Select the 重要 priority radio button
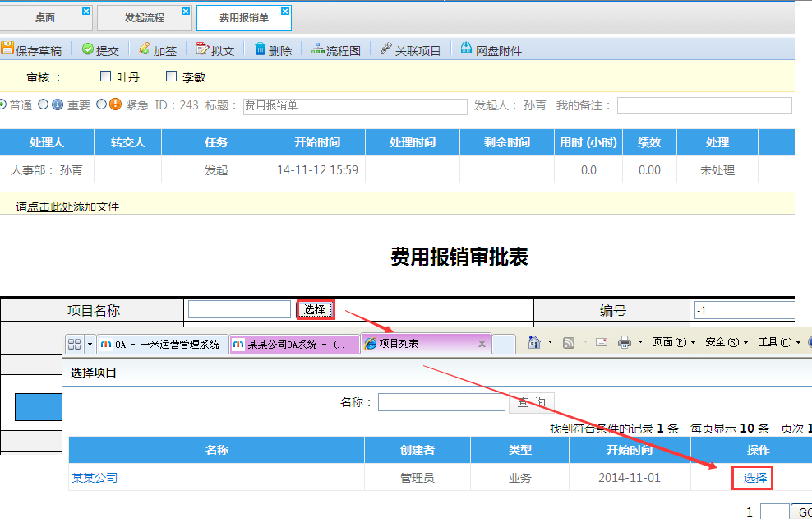 point(44,104)
